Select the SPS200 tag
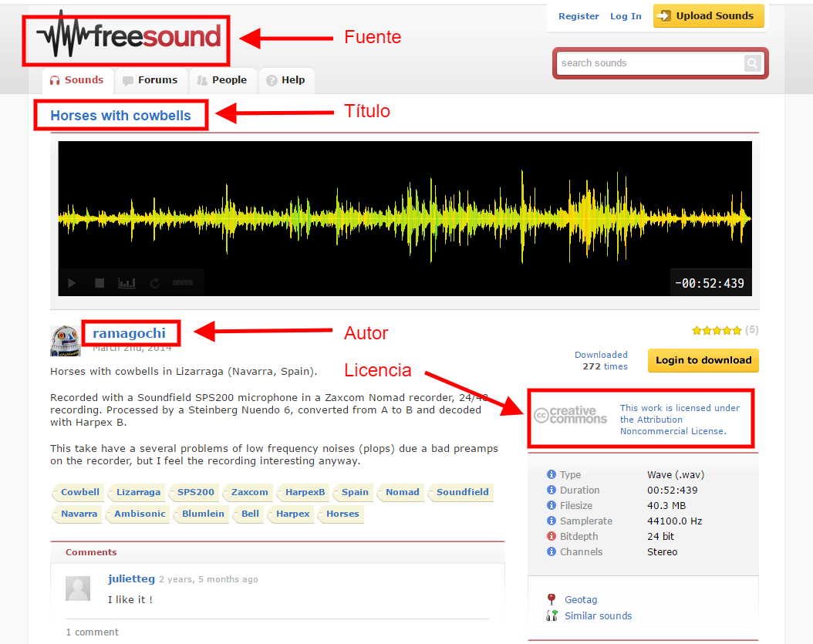The image size is (813, 644). [x=194, y=492]
